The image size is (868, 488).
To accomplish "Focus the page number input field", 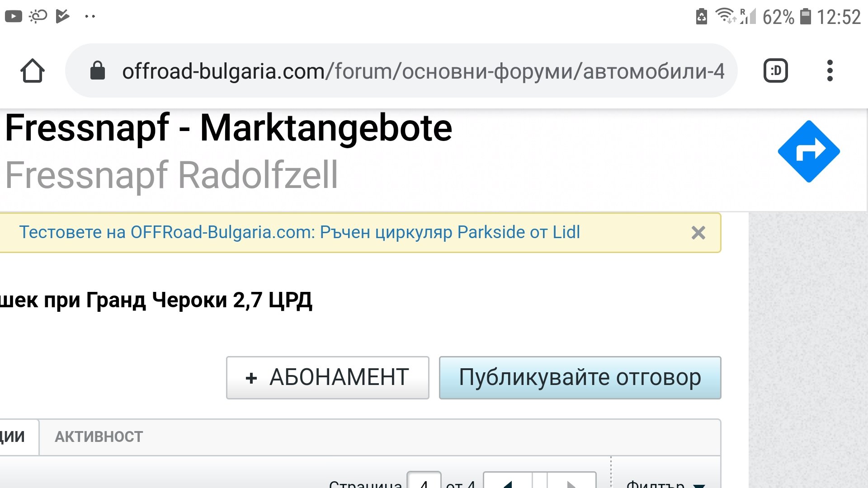I will [424, 482].
